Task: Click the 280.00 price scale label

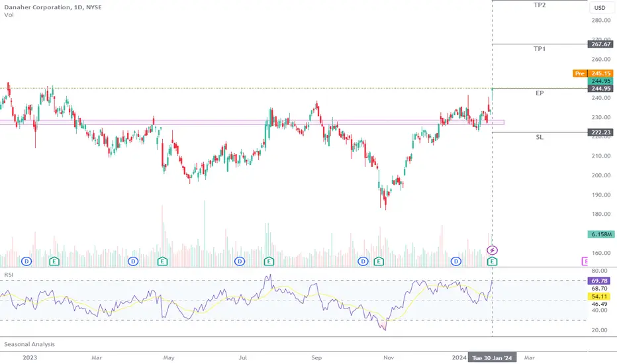Action: [601, 21]
